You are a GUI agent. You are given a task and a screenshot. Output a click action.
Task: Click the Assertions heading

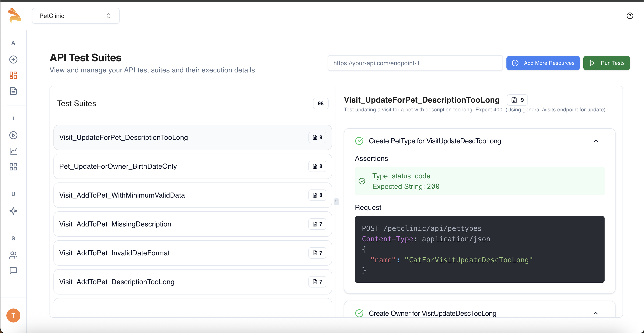(371, 158)
